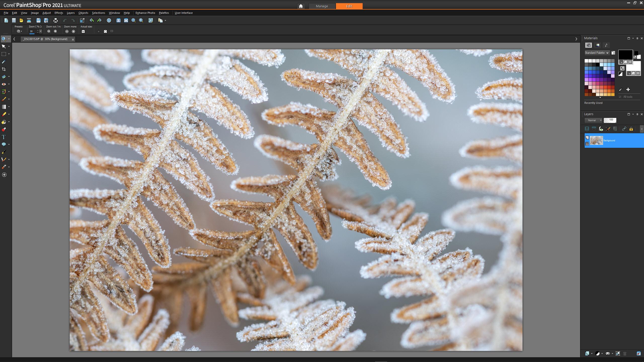Activate the Dropper tool
The width and height of the screenshot is (644, 362).
4,61
